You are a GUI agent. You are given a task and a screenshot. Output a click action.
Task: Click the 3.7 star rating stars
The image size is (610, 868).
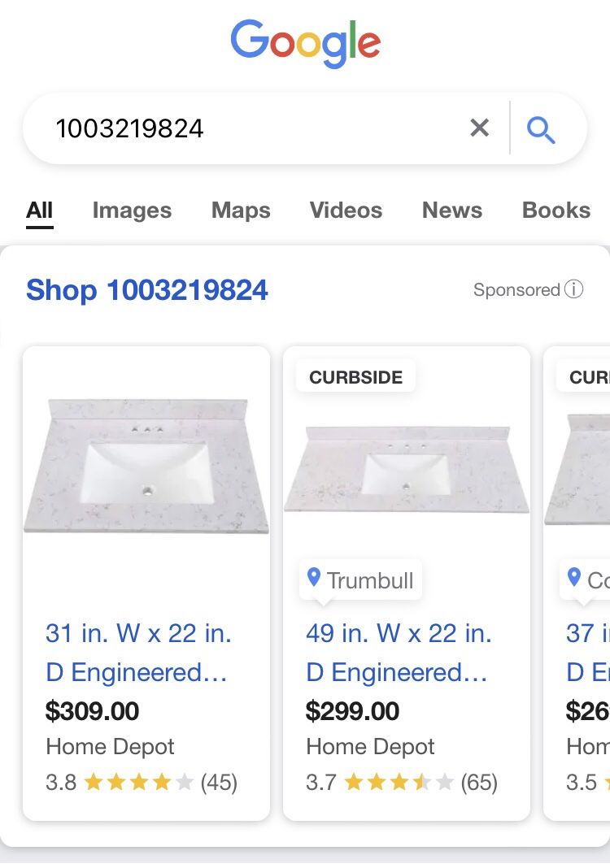tap(399, 783)
